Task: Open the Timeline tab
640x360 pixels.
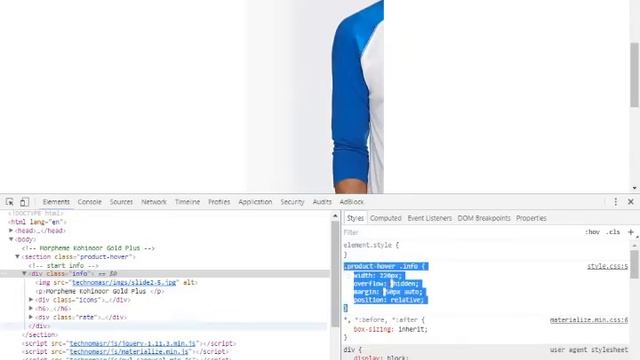Action: click(187, 202)
